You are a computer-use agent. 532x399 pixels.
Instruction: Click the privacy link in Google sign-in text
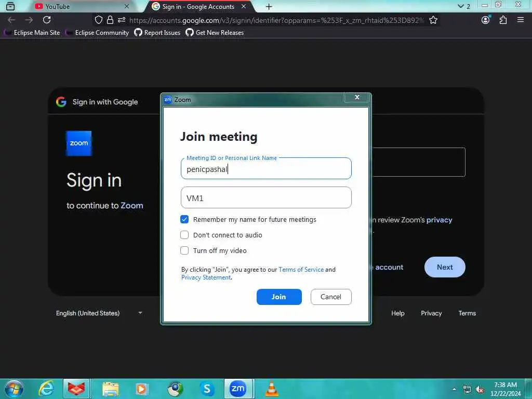439,220
